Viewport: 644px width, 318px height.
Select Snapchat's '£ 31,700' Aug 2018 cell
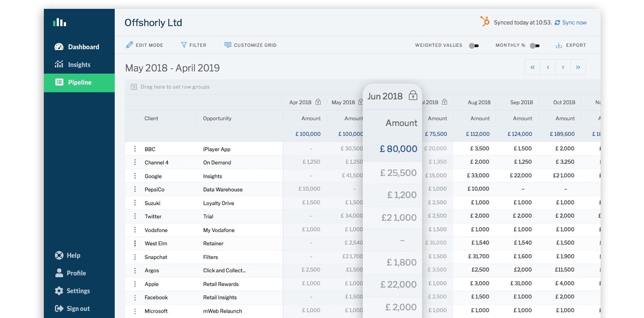pyautogui.click(x=479, y=256)
